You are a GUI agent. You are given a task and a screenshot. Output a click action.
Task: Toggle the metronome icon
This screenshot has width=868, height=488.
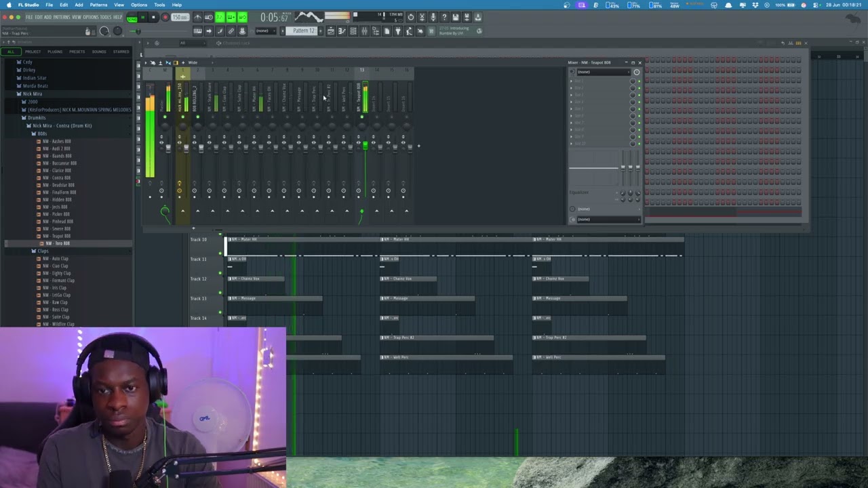pos(197,17)
